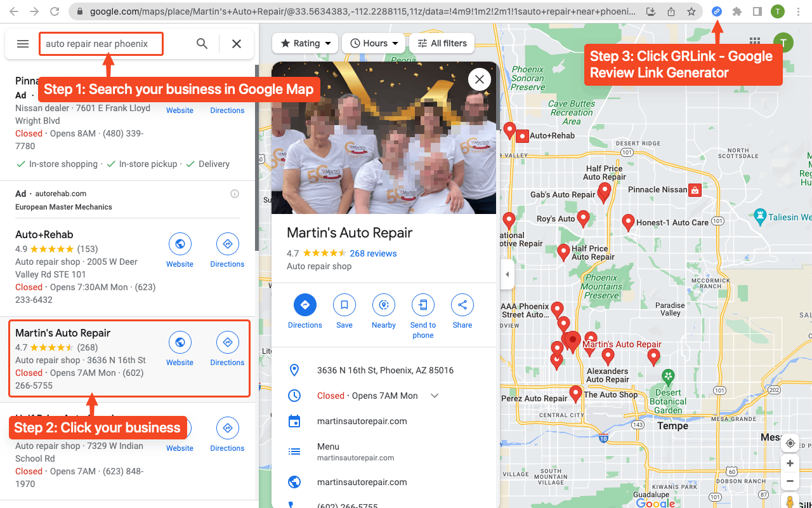
Task: Open Chrome three-dot menu
Action: 798,11
